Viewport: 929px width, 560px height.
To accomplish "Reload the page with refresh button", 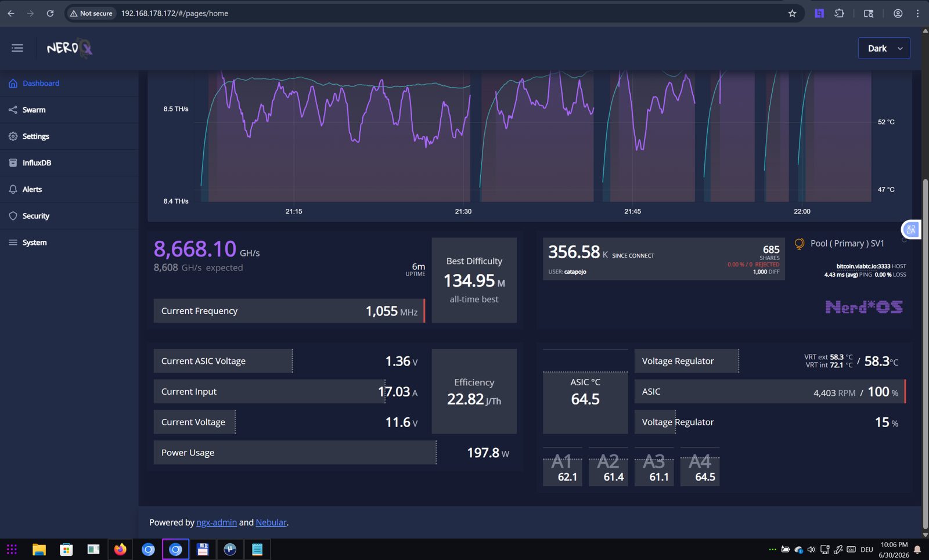I will tap(50, 13).
